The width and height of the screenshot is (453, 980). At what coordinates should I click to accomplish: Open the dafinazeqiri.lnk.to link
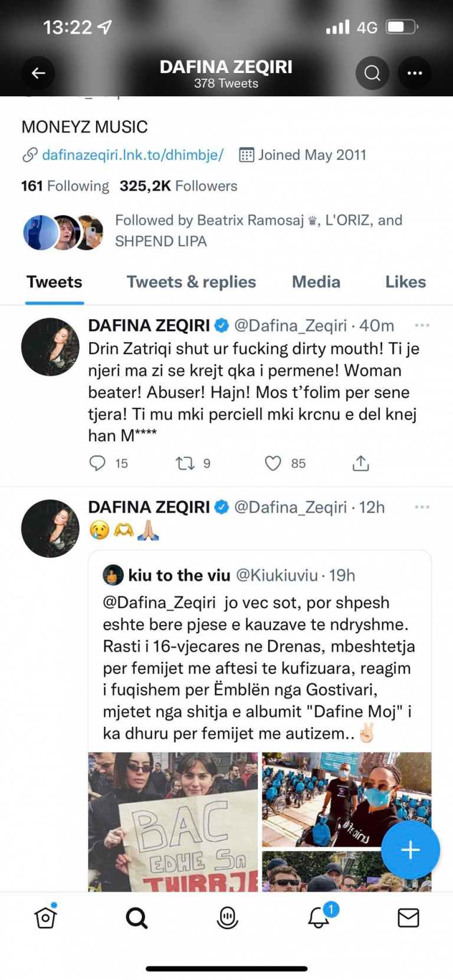coord(132,155)
